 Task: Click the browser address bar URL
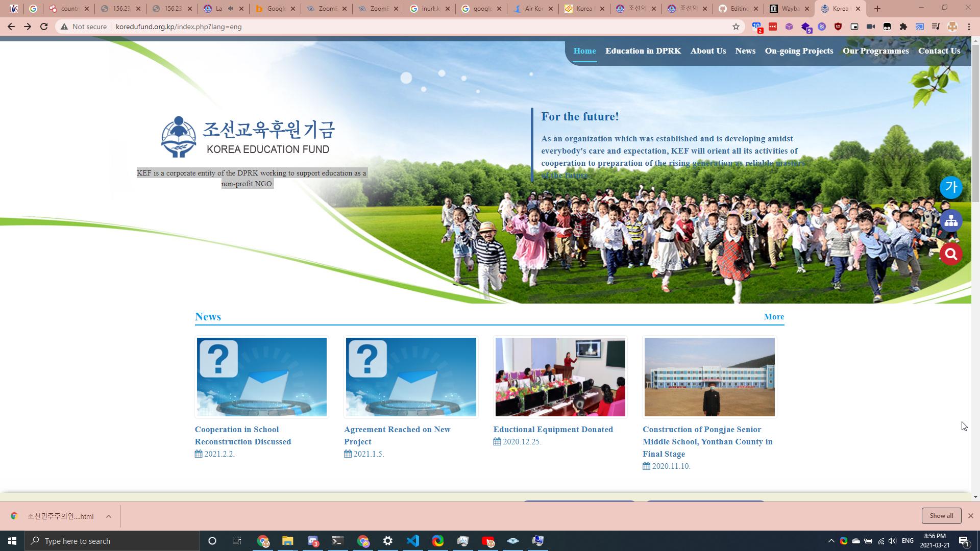tap(179, 27)
